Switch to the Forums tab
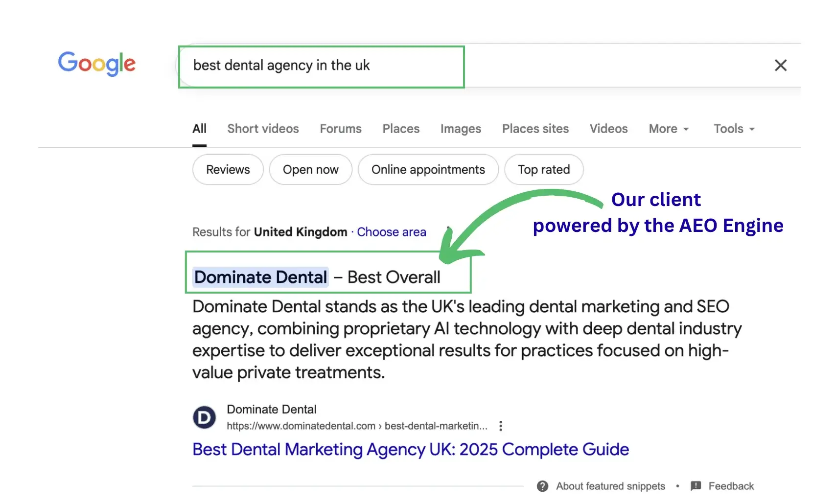836x504 pixels. (340, 129)
